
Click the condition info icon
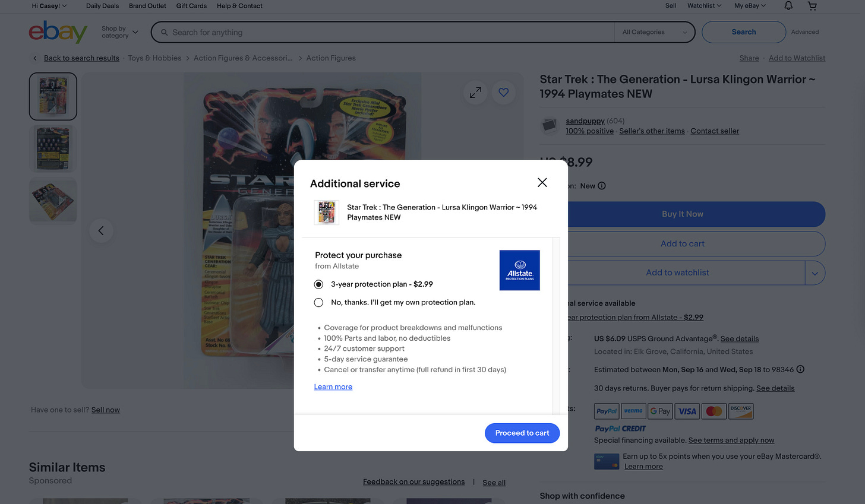[x=601, y=186]
